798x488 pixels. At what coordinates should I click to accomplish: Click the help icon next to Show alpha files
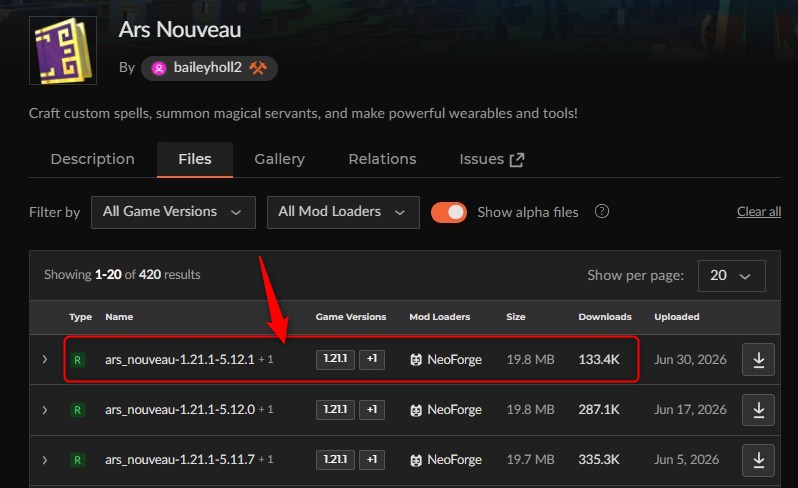pos(602,211)
